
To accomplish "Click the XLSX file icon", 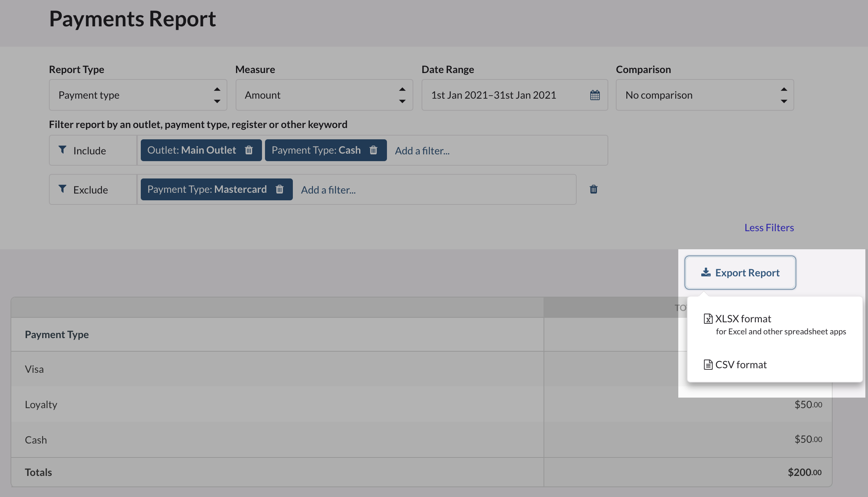I will point(708,319).
